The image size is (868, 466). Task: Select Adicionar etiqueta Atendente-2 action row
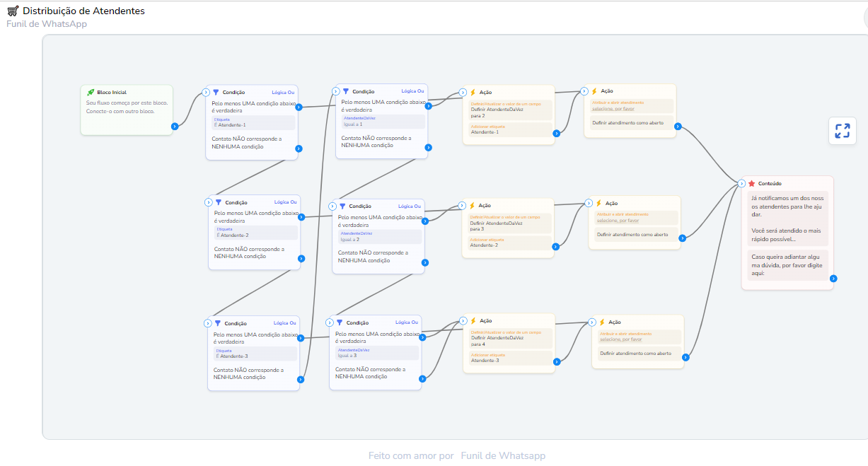tap(509, 243)
